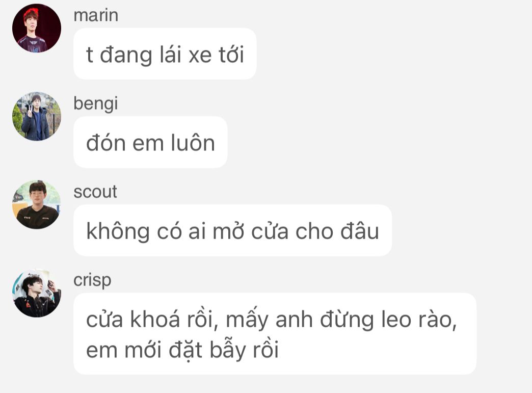The image size is (532, 393).
Task: Click the username scout
Action: pyautogui.click(x=95, y=192)
